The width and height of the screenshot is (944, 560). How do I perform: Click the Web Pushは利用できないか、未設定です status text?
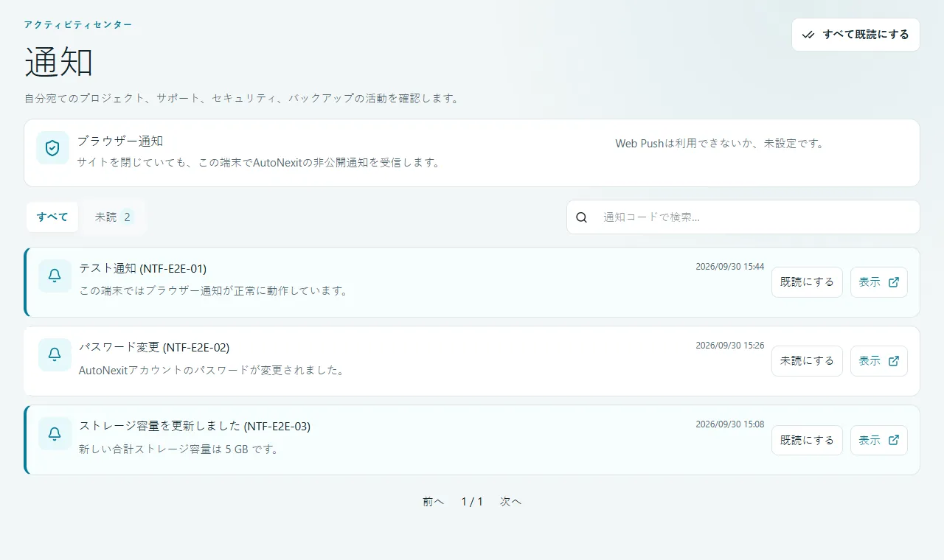(719, 144)
